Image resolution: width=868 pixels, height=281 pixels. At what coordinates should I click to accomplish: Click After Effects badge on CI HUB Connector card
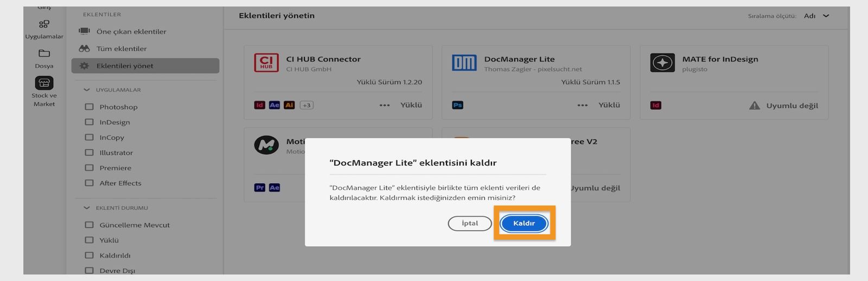pyautogui.click(x=275, y=105)
